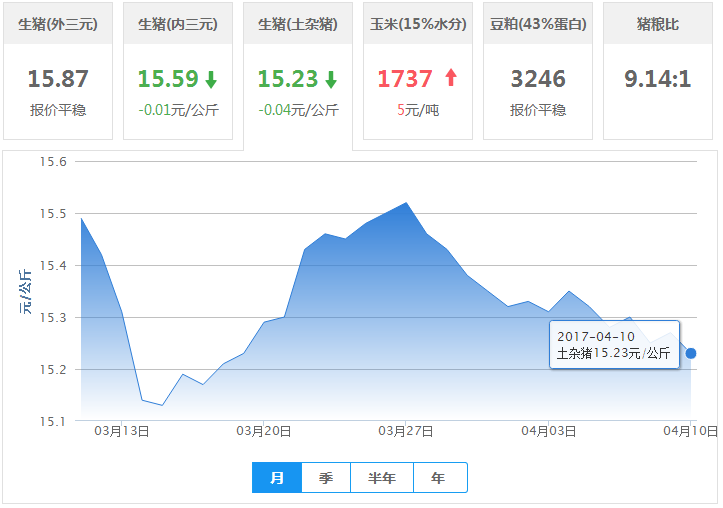723x508 pixels.
Task: Click the green down arrow beside 15.23
Action: [x=331, y=80]
